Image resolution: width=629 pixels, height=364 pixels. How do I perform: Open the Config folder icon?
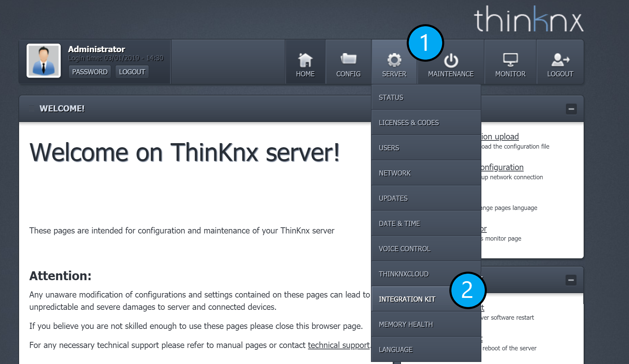point(348,59)
